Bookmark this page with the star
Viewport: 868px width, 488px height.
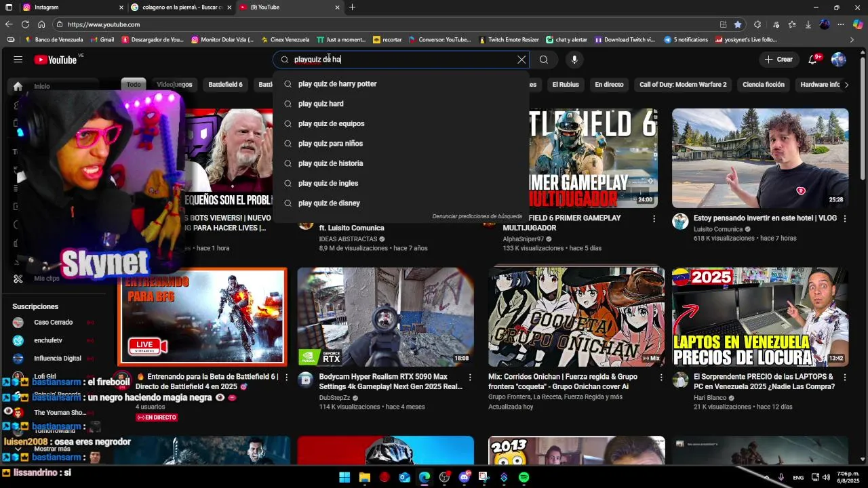click(x=738, y=24)
